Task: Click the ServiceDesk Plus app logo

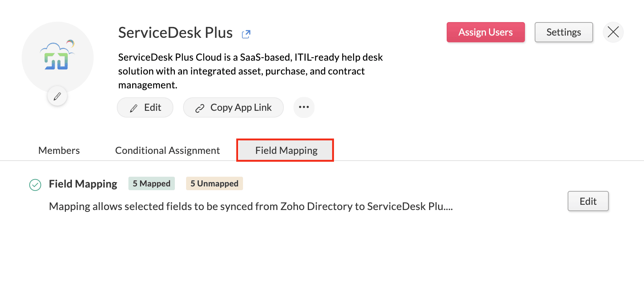Action: [x=57, y=55]
